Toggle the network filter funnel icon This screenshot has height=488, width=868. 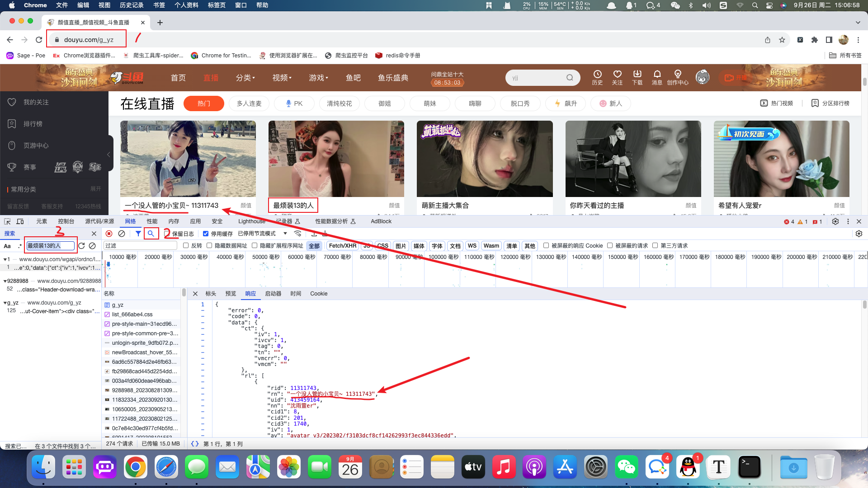pyautogui.click(x=138, y=234)
